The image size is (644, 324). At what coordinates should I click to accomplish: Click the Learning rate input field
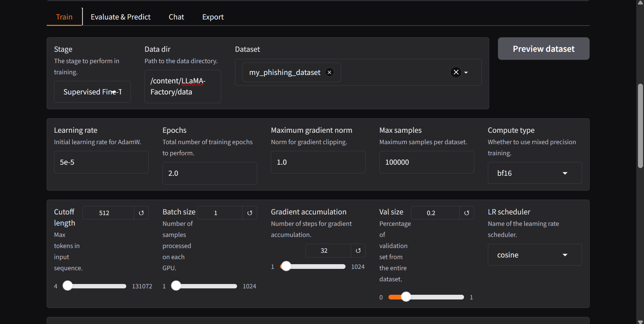(101, 162)
